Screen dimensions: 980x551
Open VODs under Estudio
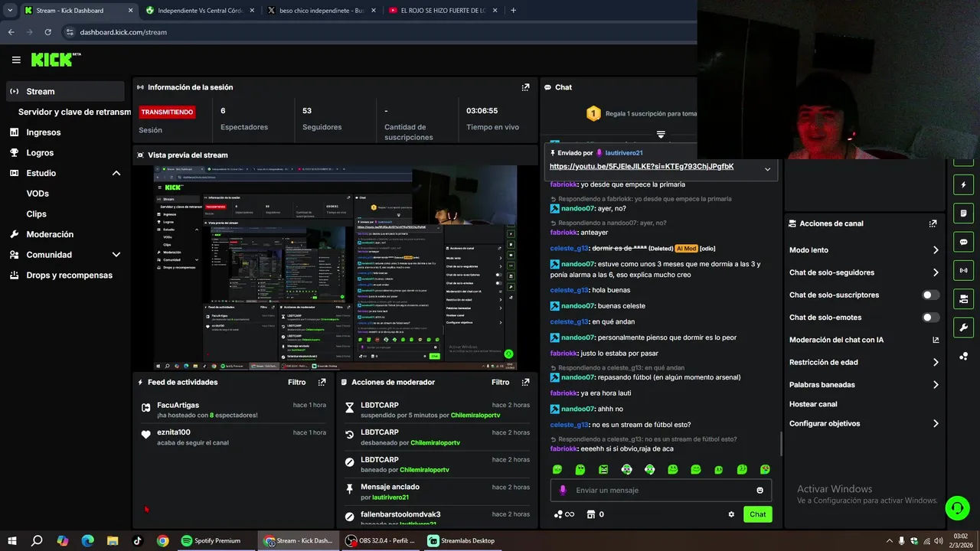pos(38,194)
